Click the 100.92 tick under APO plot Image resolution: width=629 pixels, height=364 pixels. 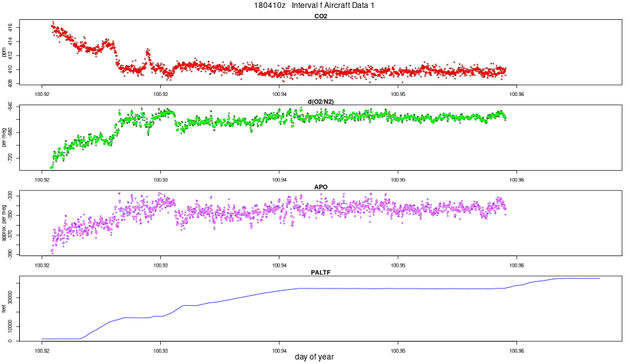tap(42, 265)
